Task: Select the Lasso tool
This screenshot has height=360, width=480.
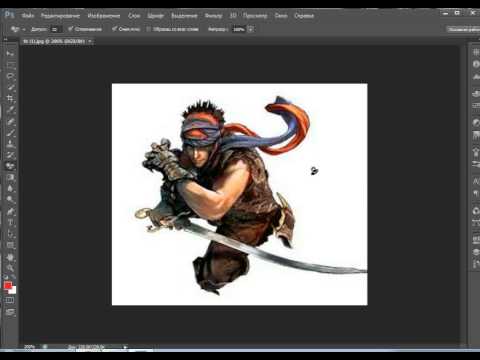Action: click(10, 76)
